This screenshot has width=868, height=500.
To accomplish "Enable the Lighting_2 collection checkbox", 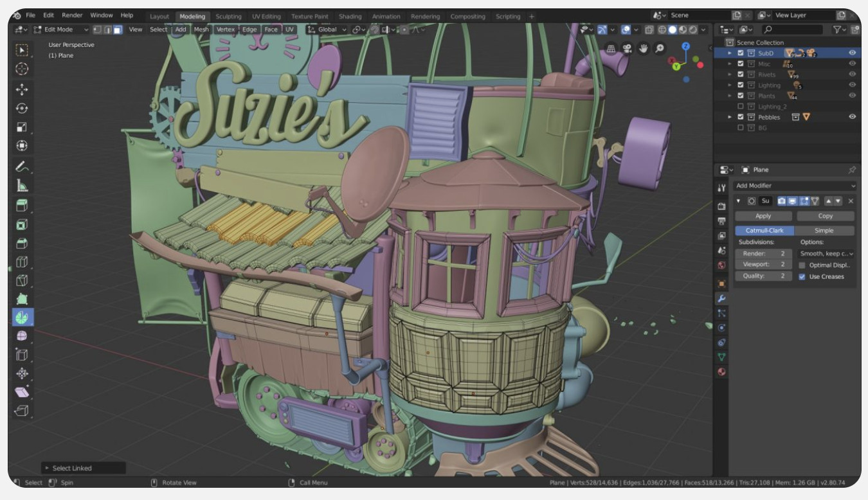I will tap(741, 107).
